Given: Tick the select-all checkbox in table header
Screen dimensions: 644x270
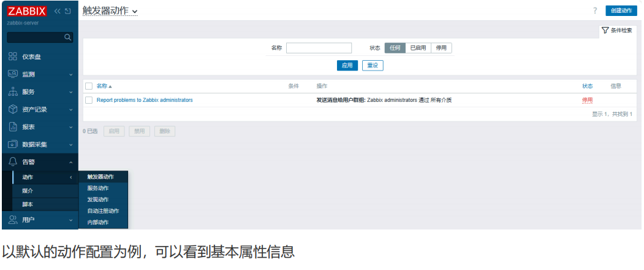Looking at the screenshot, I should [89, 86].
